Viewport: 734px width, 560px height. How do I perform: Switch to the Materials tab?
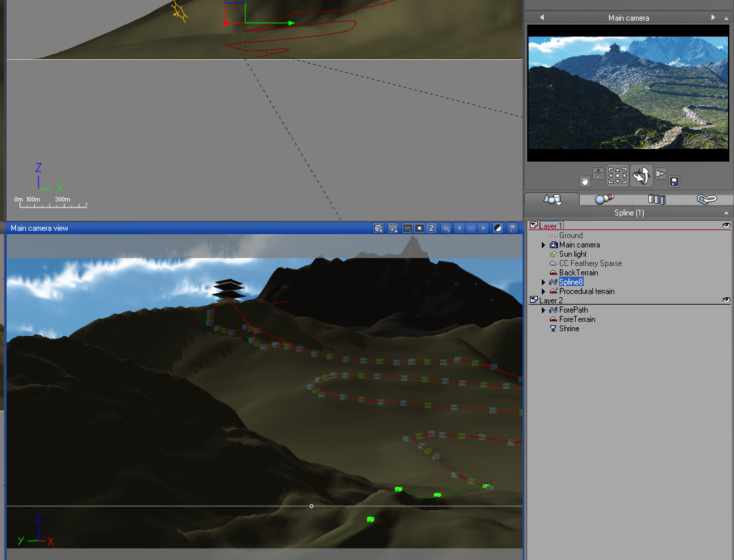coord(604,200)
